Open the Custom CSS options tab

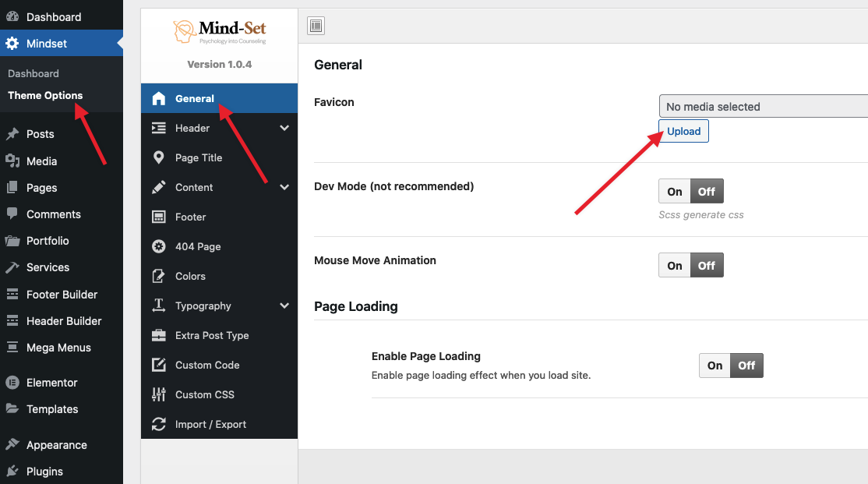tap(219, 394)
